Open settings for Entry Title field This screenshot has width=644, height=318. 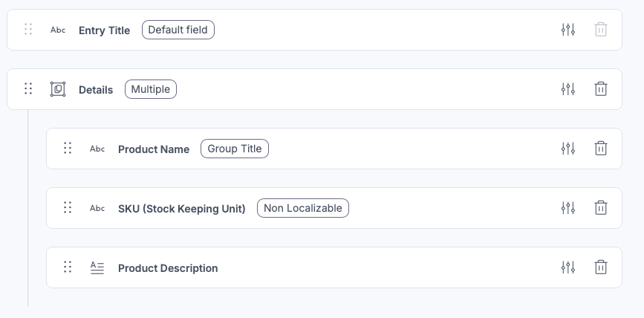568,30
